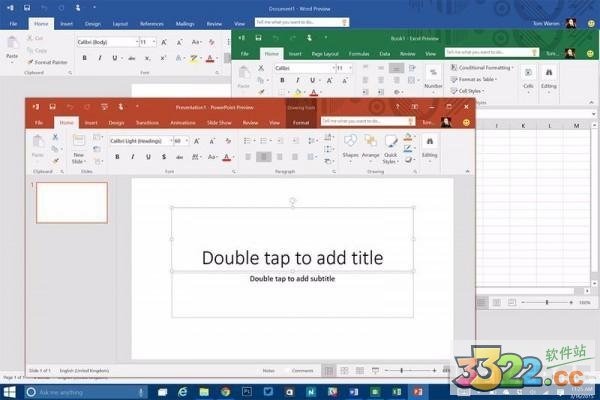
Task: Send feedback smiley in PowerPoint
Action: (x=466, y=122)
